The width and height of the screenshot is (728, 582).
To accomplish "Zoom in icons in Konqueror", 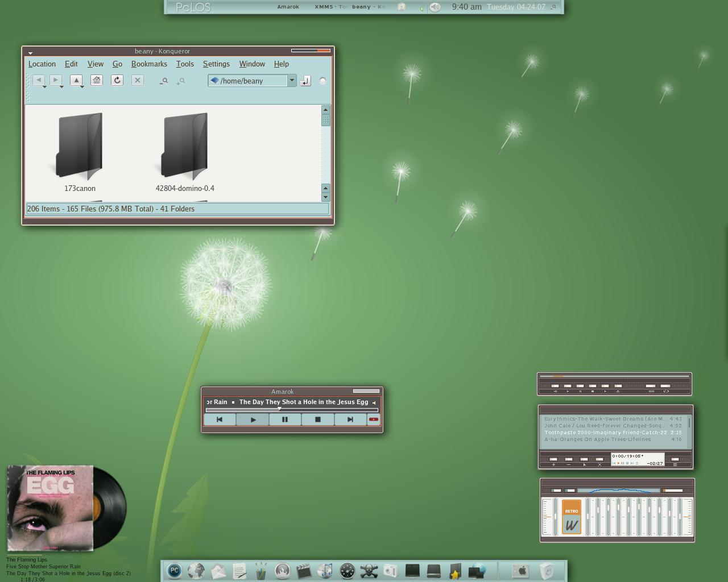I will pyautogui.click(x=181, y=81).
